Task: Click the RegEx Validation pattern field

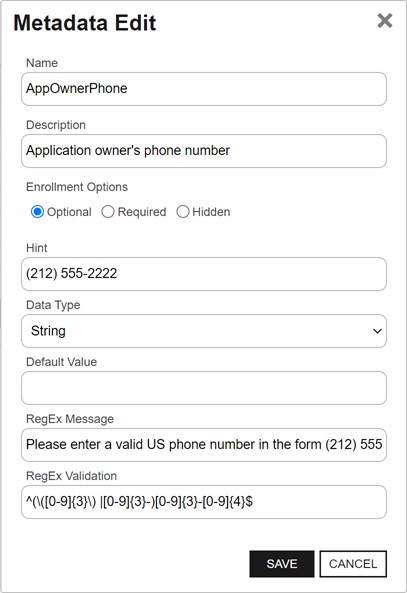Action: (x=204, y=502)
